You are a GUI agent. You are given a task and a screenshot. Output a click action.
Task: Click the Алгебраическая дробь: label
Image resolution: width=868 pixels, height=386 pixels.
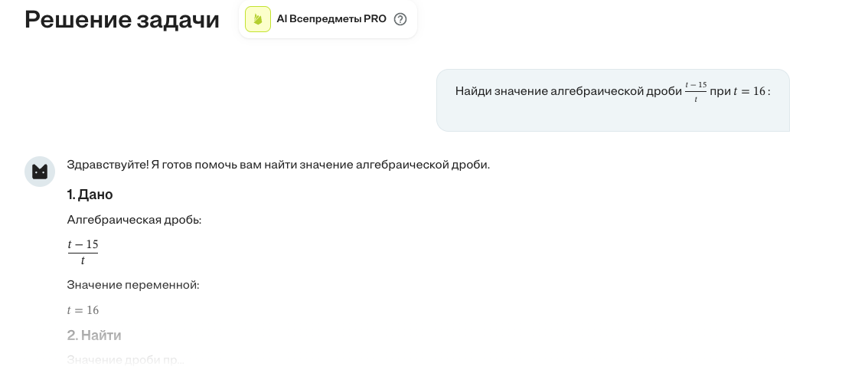click(x=134, y=220)
